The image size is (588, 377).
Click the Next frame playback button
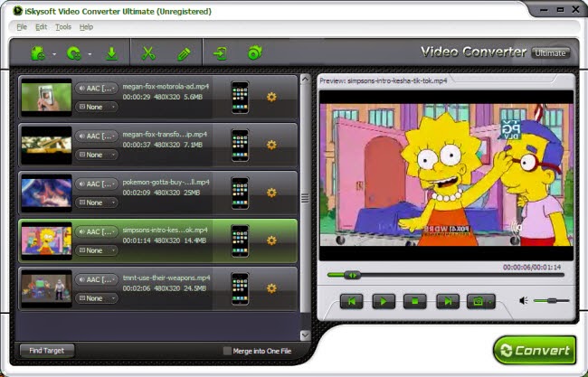(448, 301)
